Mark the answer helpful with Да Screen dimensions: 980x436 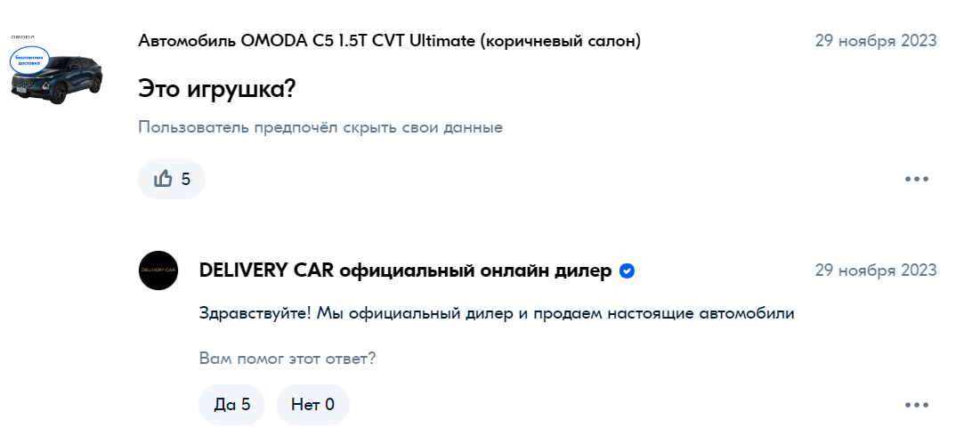click(x=232, y=405)
